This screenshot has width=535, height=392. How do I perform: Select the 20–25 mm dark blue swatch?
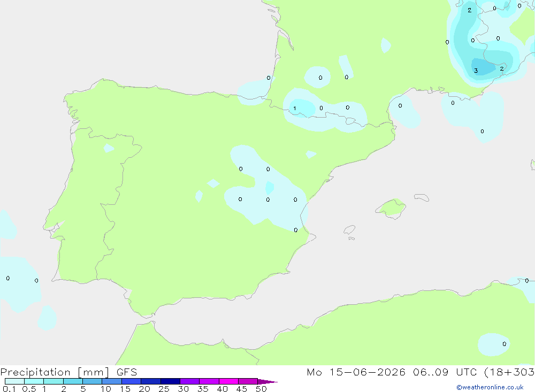151,381
